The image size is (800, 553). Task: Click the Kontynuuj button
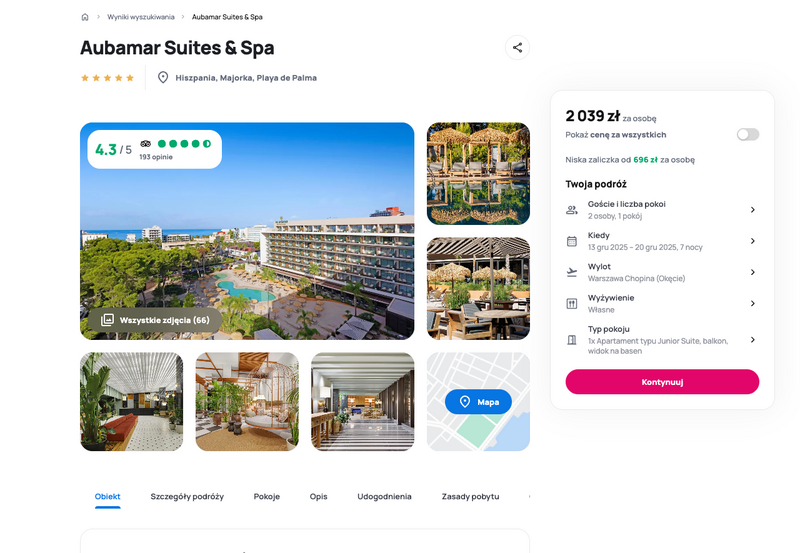(x=662, y=382)
